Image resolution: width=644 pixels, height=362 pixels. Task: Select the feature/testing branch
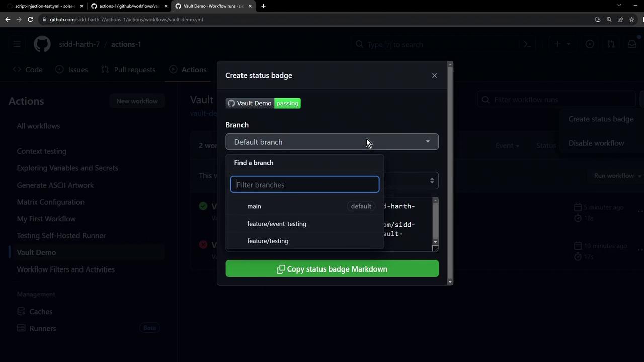pyautogui.click(x=305, y=241)
